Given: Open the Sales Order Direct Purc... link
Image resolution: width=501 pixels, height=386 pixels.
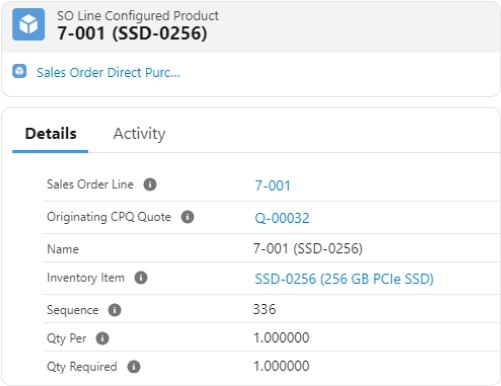Looking at the screenshot, I should (x=108, y=72).
